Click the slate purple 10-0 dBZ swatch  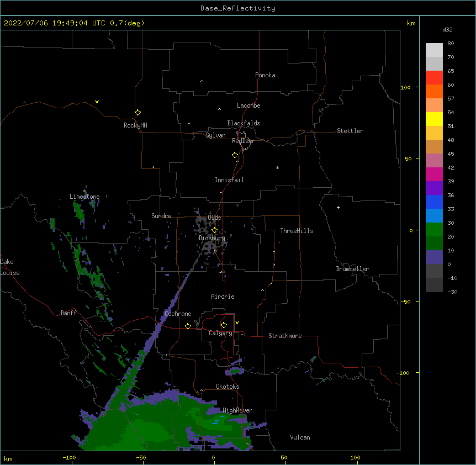pyautogui.click(x=434, y=257)
